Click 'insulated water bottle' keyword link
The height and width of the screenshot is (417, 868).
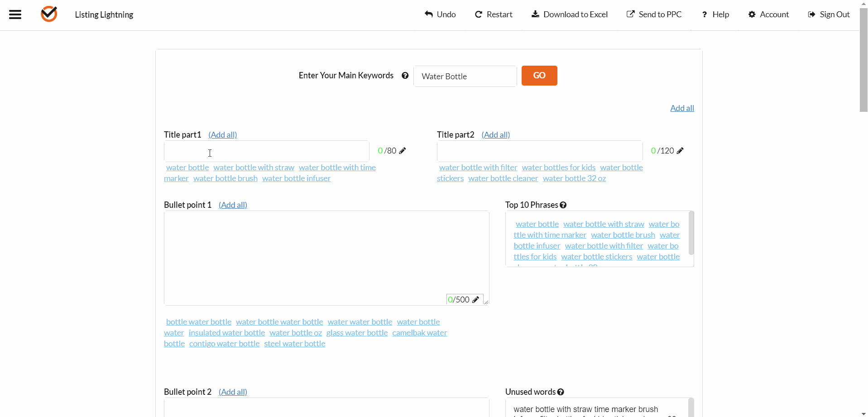coord(227,333)
